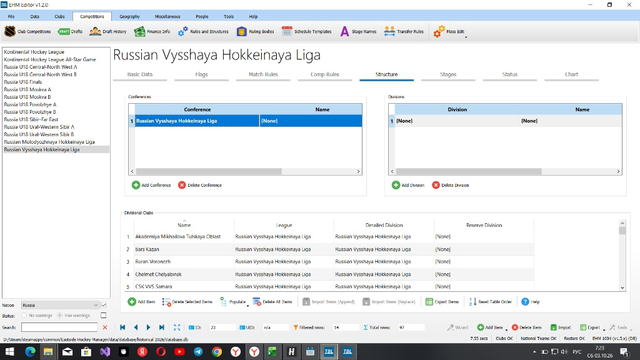Screen dimensions: 640x360
Task: Open Finance Info
Action: pos(152,31)
